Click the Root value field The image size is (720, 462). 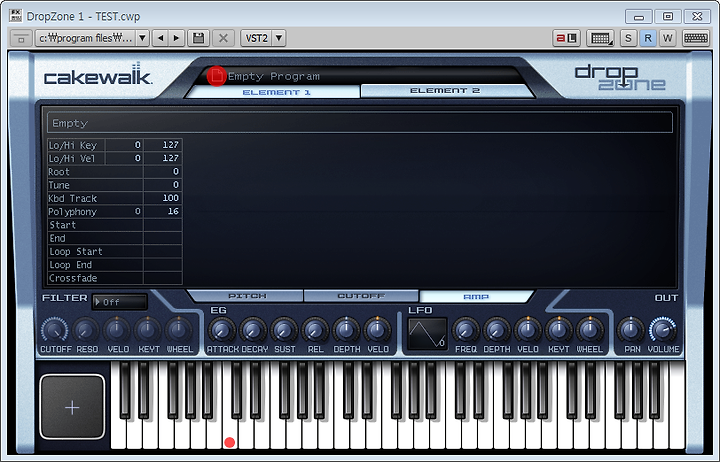(x=163, y=172)
